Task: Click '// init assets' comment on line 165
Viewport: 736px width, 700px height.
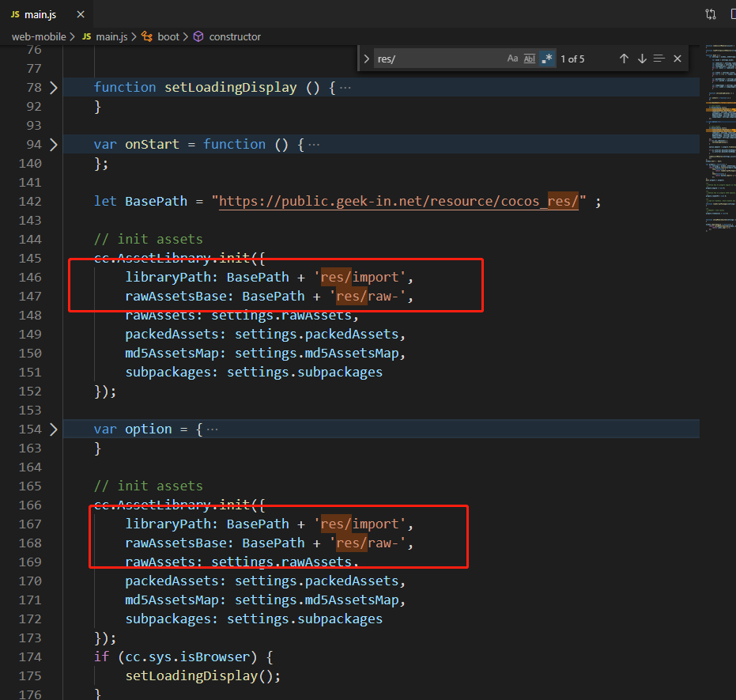Action: [x=149, y=486]
